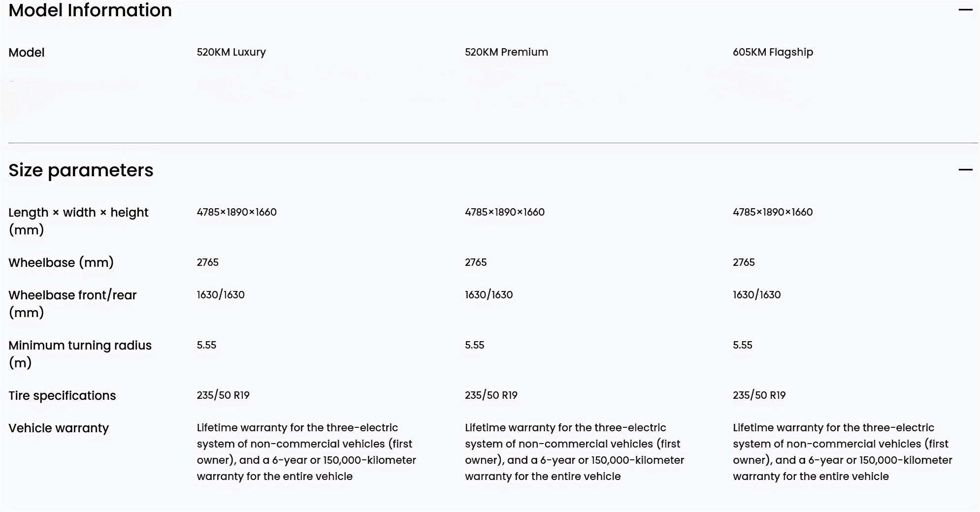Click Premium tire value 235/50 R19

pos(491,395)
